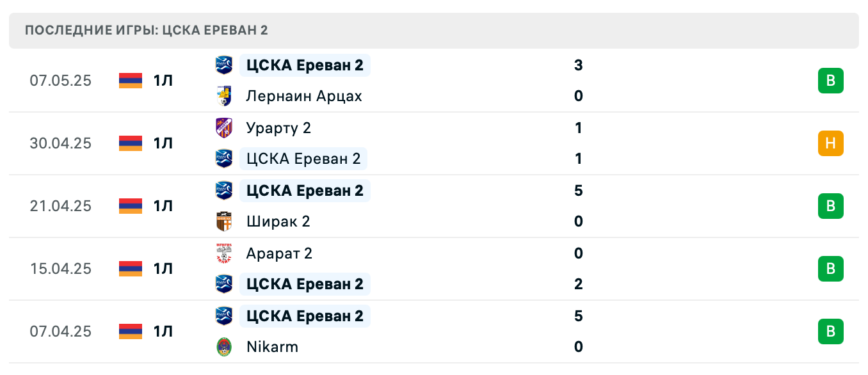The image size is (868, 375).
Task: Open the Ширак 2 team logo
Action: click(x=224, y=221)
